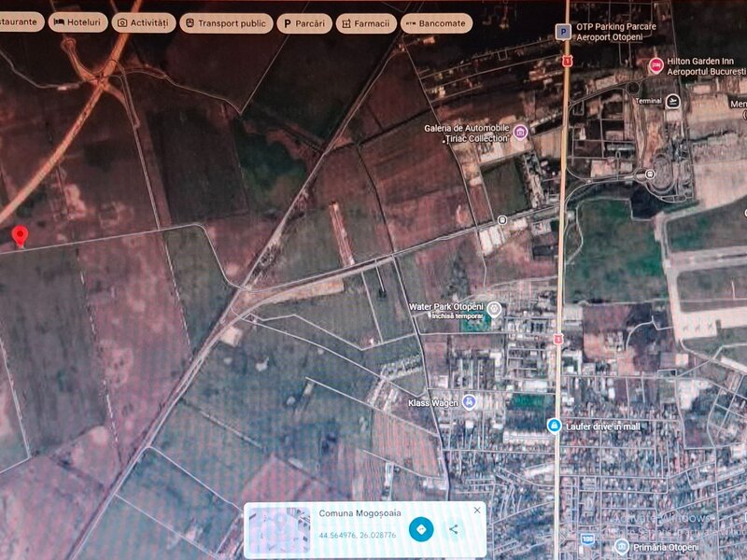Click the Hilton Garden Inn hotel marker
This screenshot has height=560, width=747.
(655, 65)
